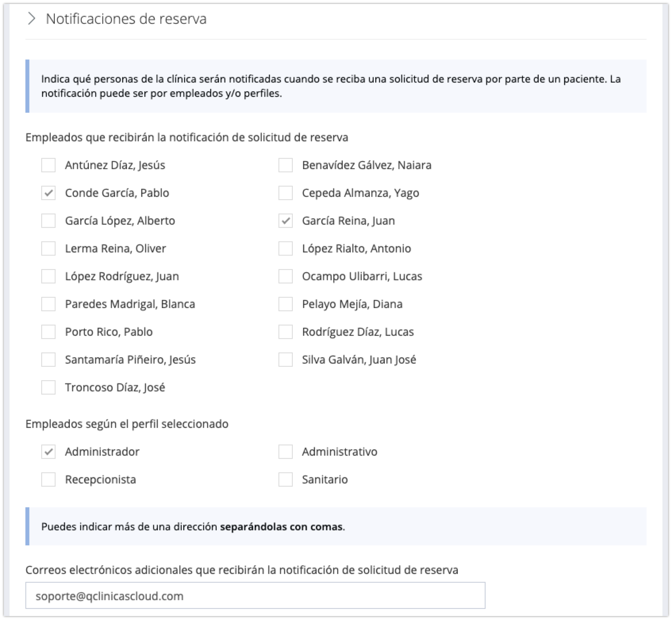Enable Cepeda Almanza, Yago notification

tap(286, 193)
